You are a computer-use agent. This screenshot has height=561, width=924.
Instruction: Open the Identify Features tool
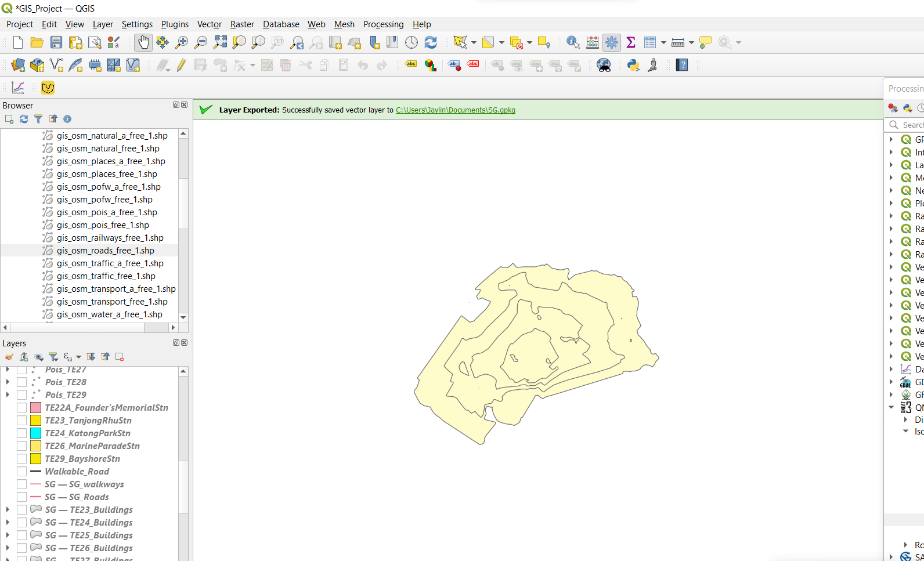coord(573,42)
